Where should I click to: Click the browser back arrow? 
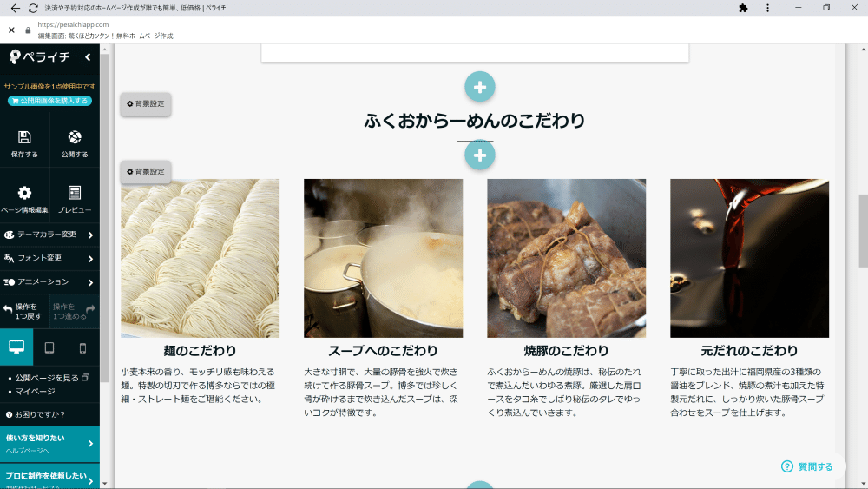(x=15, y=8)
